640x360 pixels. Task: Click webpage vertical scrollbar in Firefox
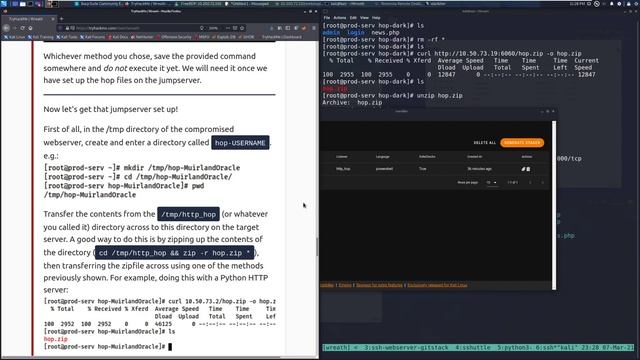point(317,246)
